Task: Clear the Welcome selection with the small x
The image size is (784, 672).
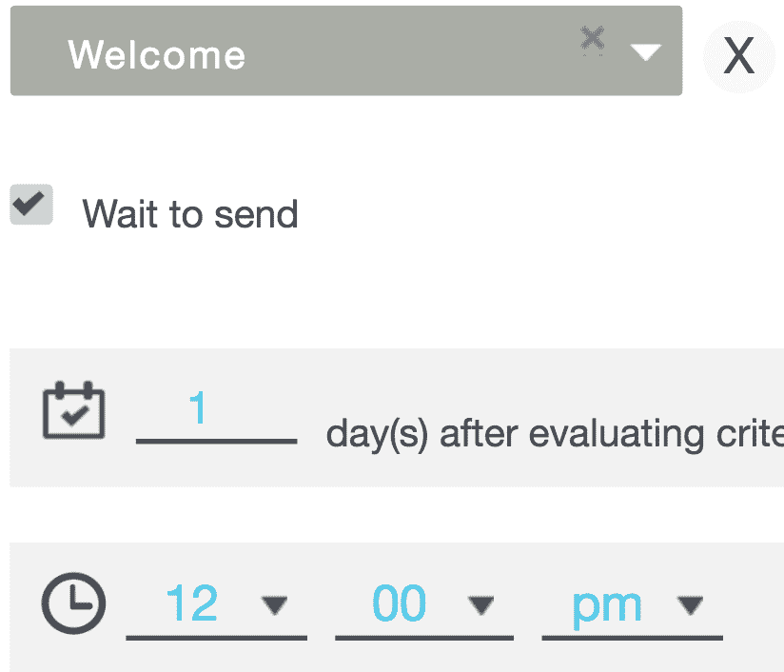Action: pos(593,38)
